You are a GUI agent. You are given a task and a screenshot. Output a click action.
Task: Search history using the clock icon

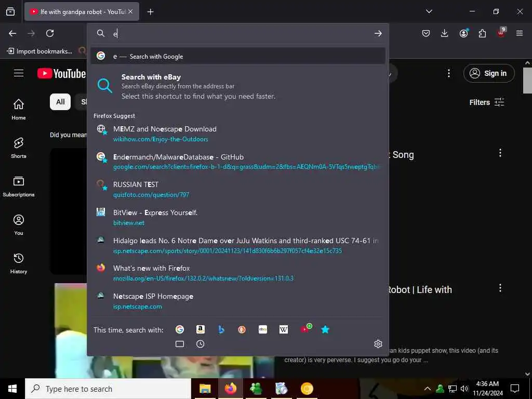[201, 344]
